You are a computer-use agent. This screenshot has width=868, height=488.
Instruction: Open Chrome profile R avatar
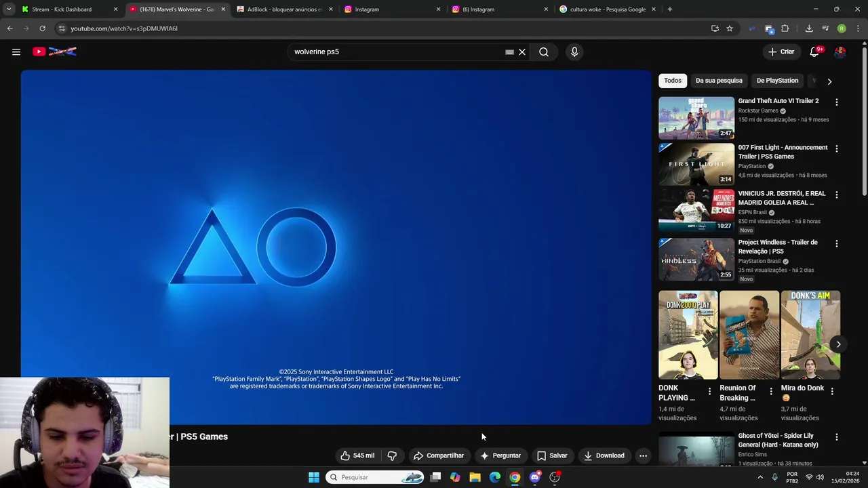pos(842,28)
